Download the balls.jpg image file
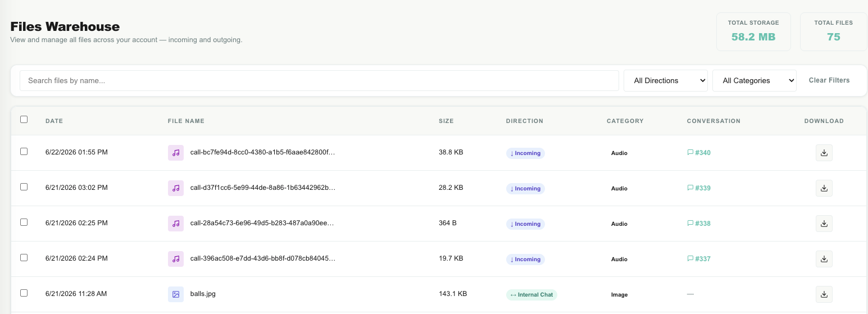 [x=824, y=294]
